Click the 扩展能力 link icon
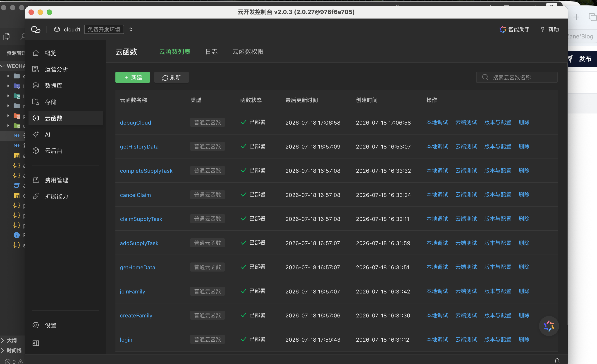The width and height of the screenshot is (597, 364). [x=36, y=196]
